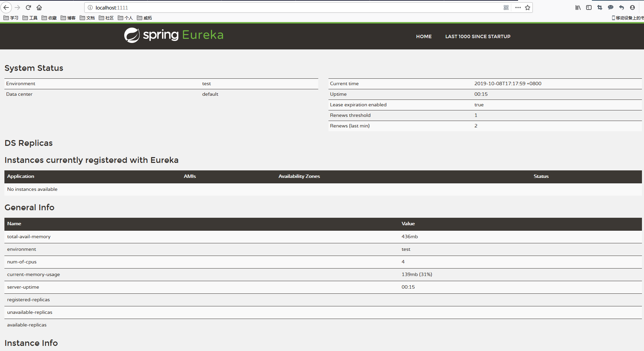View site info icon next to localhost
The width and height of the screenshot is (644, 351).
click(90, 7)
